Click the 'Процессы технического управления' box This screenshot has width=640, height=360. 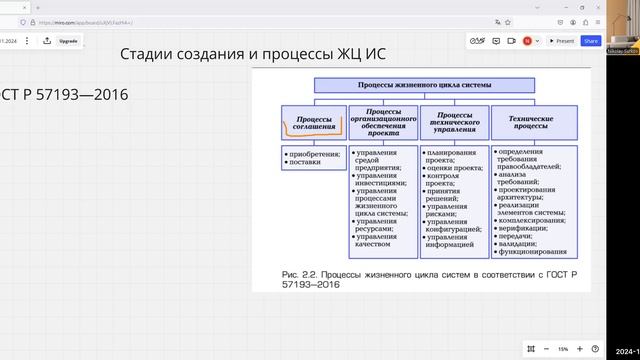[455, 122]
